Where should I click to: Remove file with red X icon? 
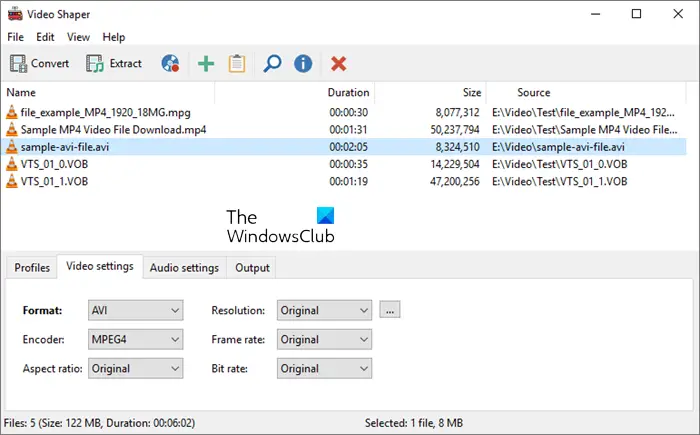click(338, 64)
